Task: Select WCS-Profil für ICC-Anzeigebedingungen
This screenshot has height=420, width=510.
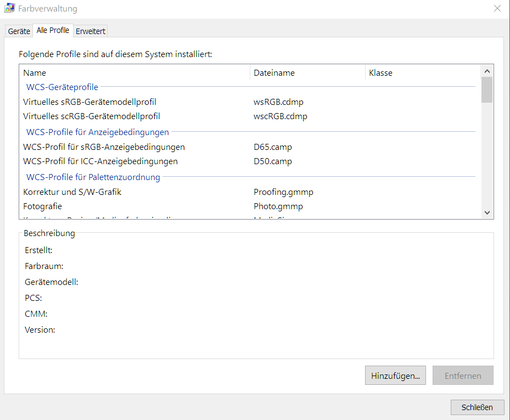Action: 100,161
